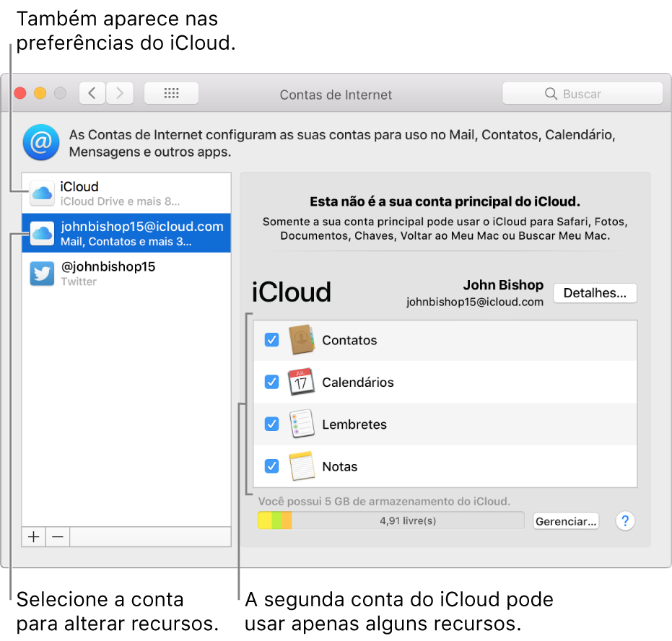This screenshot has width=672, height=641.
Task: Click the Contatos address book icon
Action: (x=301, y=340)
